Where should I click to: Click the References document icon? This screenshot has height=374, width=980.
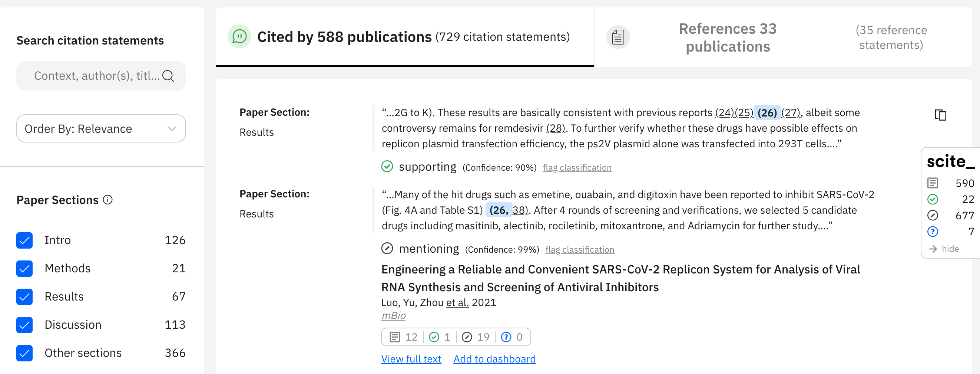tap(618, 37)
